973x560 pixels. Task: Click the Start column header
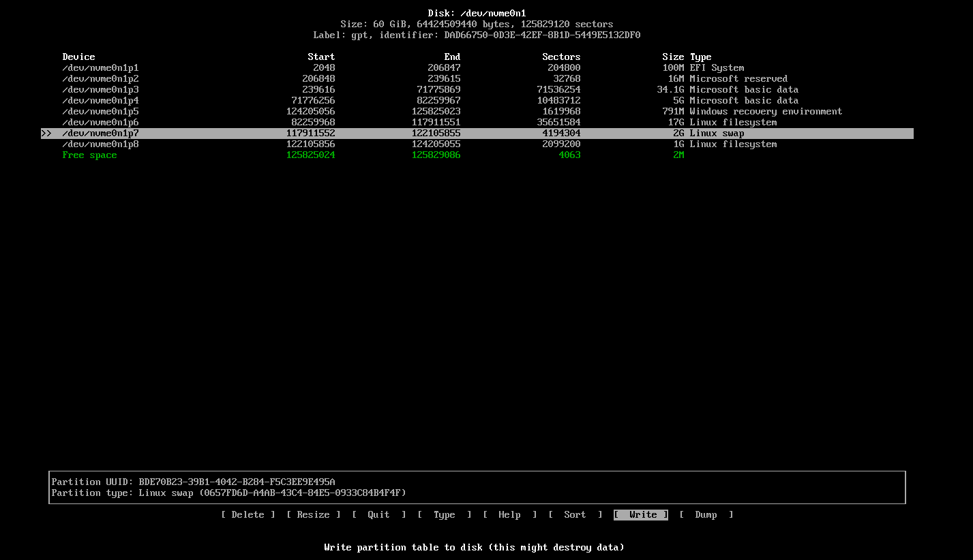[322, 57]
